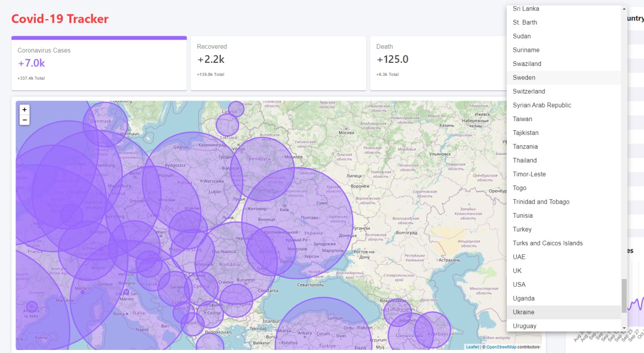Select Sudan from the list
The image size is (644, 353).
click(563, 36)
